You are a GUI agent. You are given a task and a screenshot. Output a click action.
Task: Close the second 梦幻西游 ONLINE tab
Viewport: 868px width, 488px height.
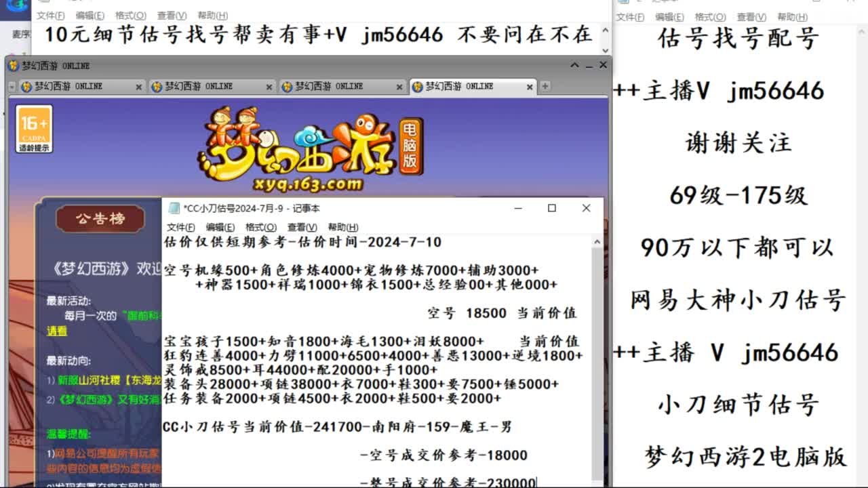pyautogui.click(x=269, y=87)
